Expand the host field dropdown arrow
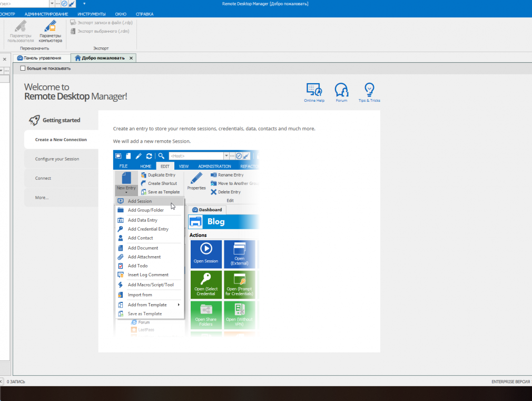Image resolution: width=532 pixels, height=401 pixels. (x=52, y=4)
